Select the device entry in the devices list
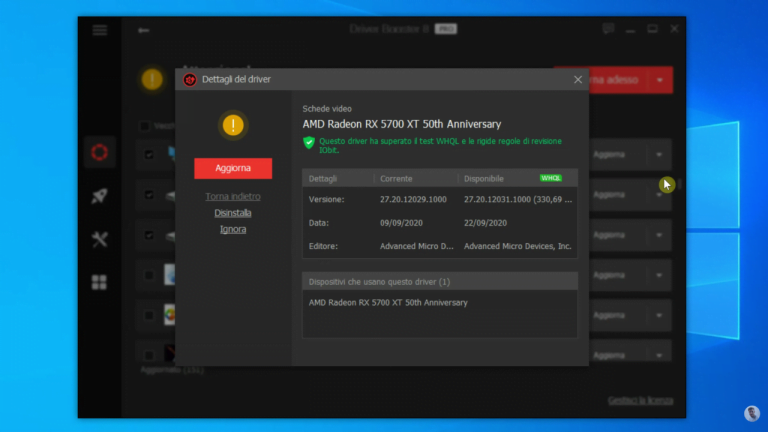 [388, 303]
